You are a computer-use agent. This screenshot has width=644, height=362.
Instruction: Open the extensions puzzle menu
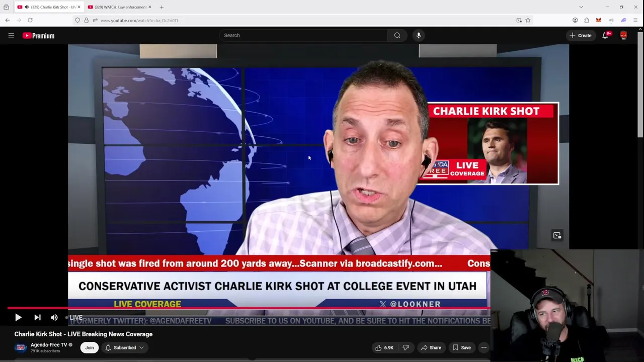click(587, 20)
